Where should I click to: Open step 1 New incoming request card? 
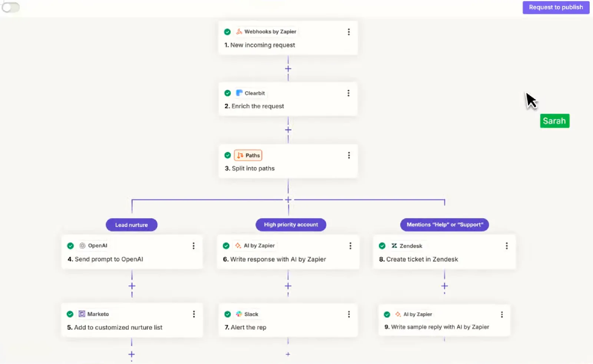point(288,38)
